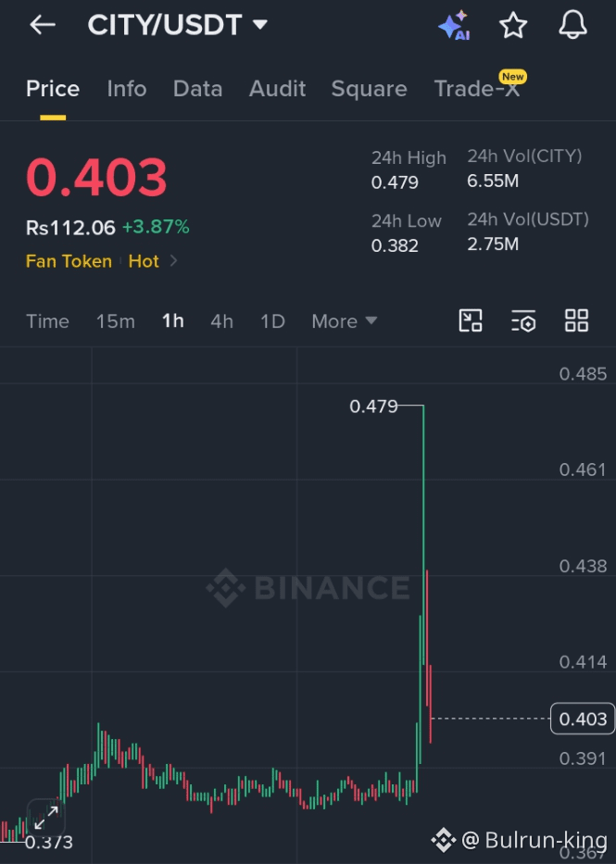Open chart indicator settings icon
Viewport: 616px width, 864px height.
[523, 320]
